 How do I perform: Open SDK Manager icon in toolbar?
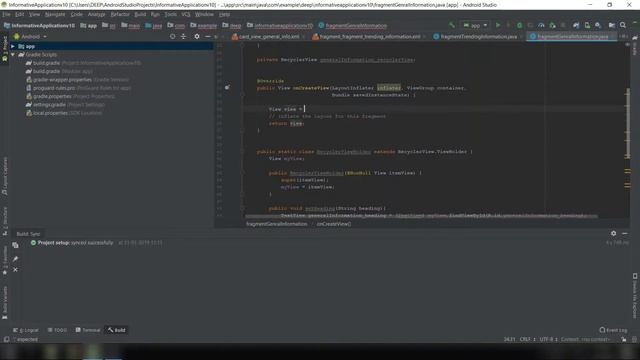[598, 25]
